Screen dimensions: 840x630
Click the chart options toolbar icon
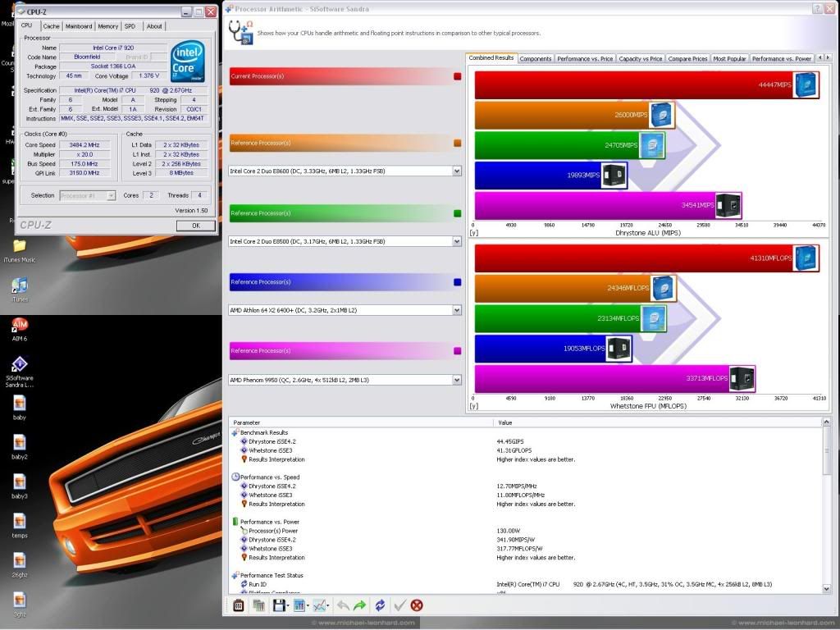(318, 605)
